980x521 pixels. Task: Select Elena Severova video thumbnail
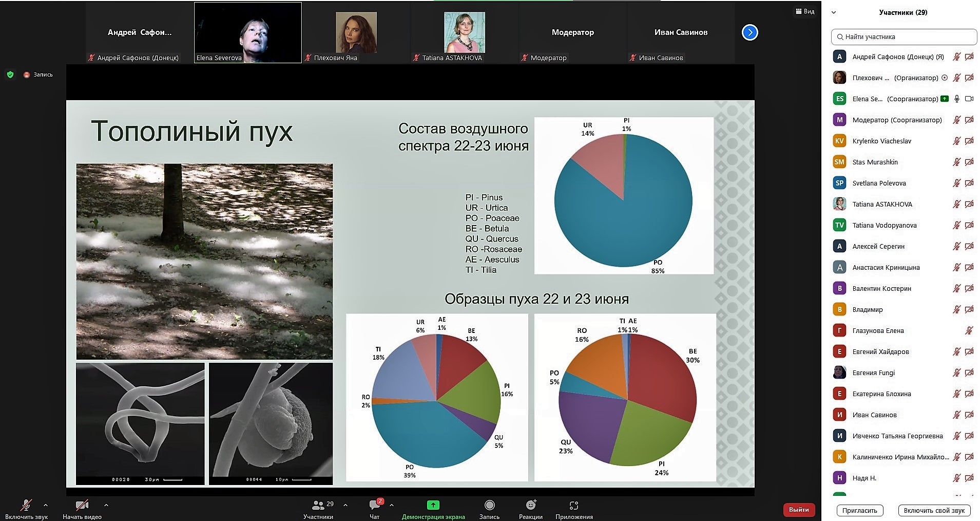(x=248, y=32)
